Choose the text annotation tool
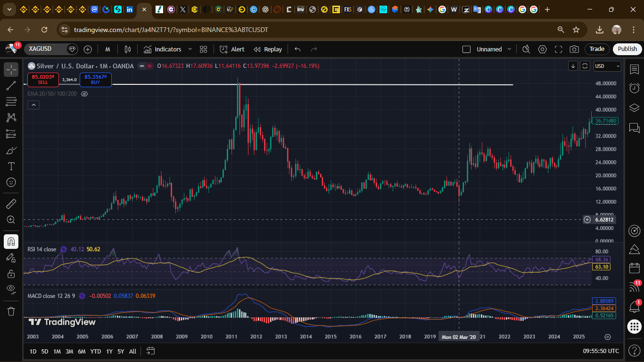Viewport: 644px width, 362px height. point(11,166)
